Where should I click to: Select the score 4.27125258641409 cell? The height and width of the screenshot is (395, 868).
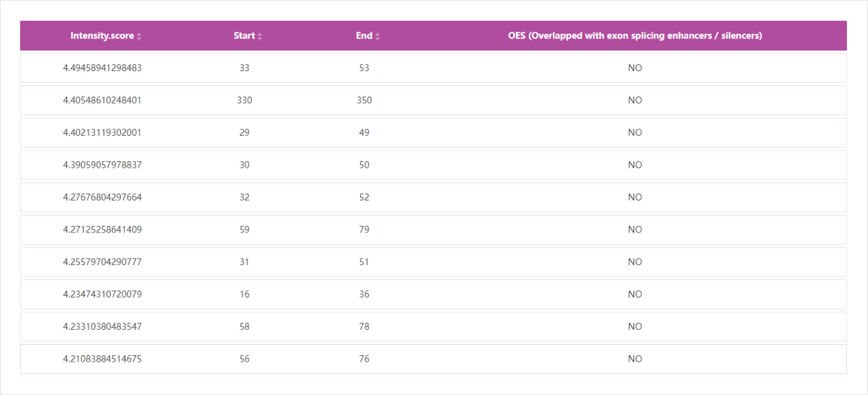pyautogui.click(x=102, y=230)
